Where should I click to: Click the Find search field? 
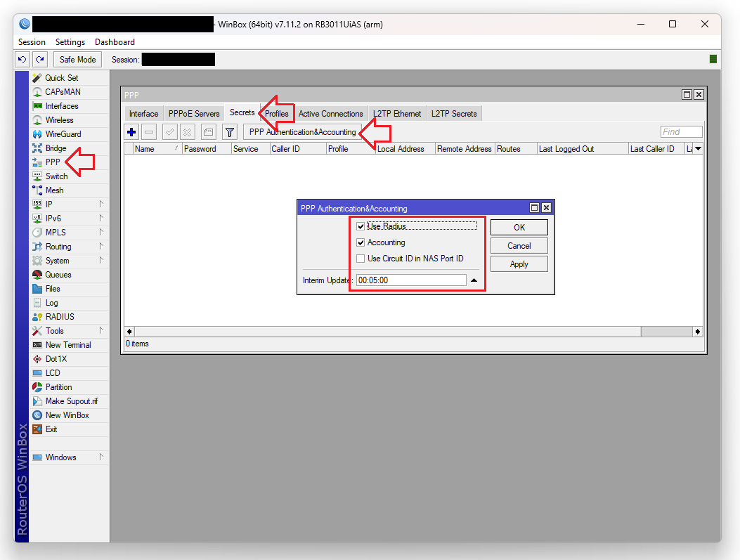681,132
